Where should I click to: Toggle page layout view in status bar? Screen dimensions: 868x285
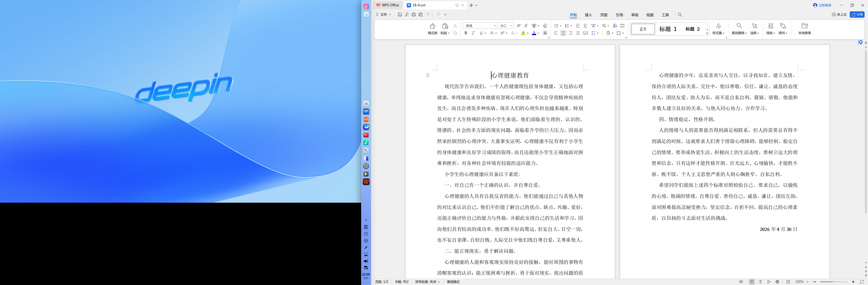[752, 282]
